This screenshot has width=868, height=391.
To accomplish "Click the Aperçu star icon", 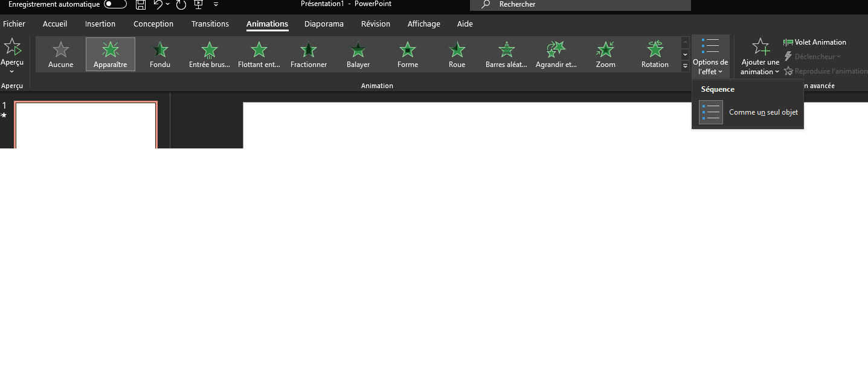I will [12, 46].
